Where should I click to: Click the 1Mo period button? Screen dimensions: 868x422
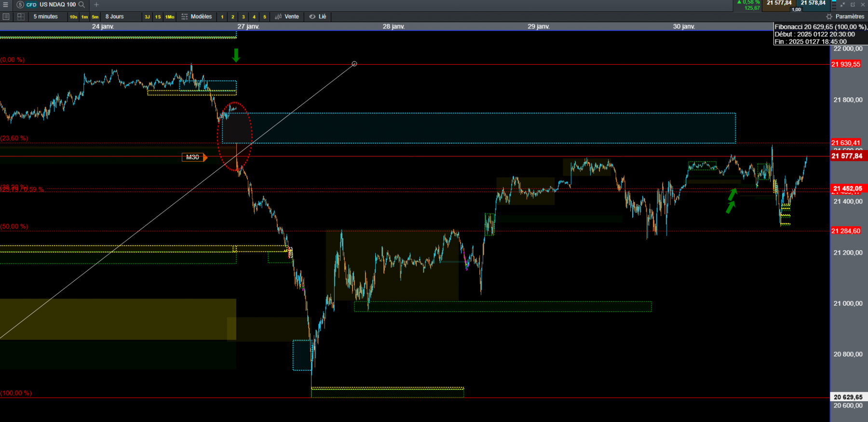[x=170, y=17]
